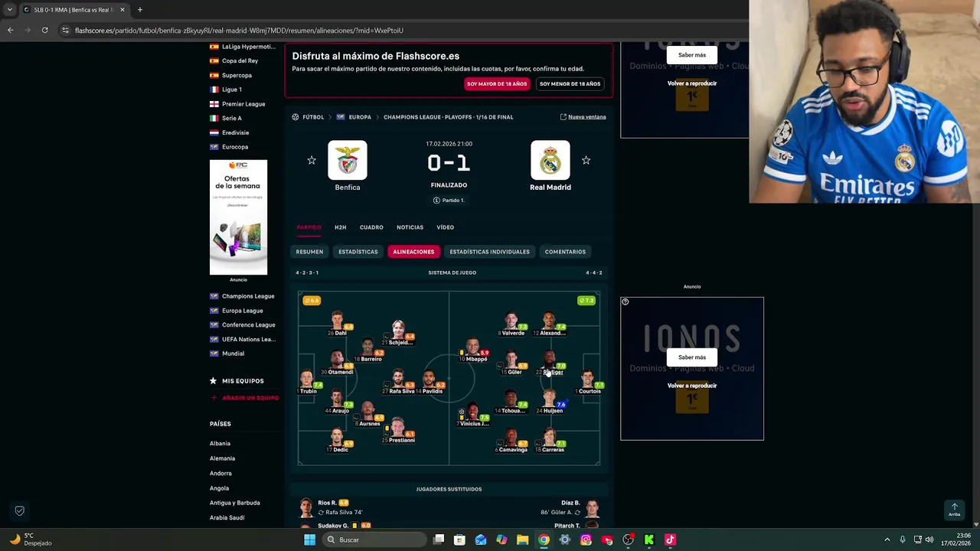Expand Andorra in the countries list
This screenshot has height=551, width=980.
pyautogui.click(x=220, y=474)
